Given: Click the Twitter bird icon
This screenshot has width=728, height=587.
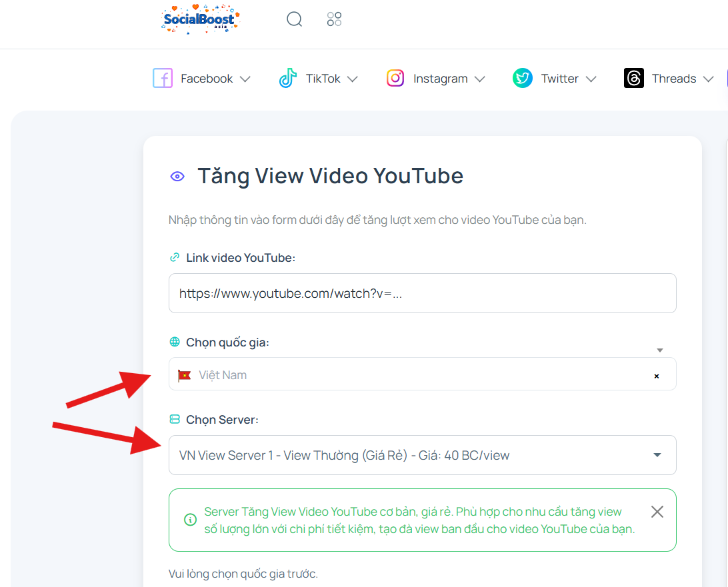Looking at the screenshot, I should coord(522,78).
